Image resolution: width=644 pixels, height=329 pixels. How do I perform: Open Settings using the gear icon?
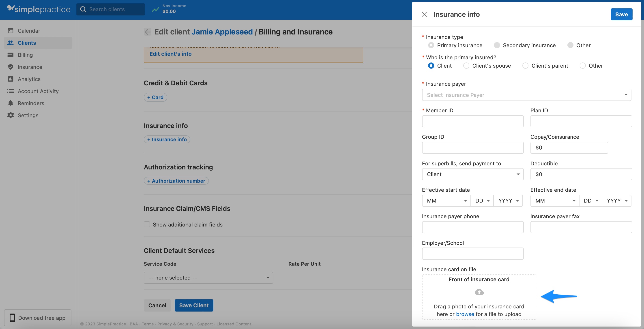coord(11,115)
